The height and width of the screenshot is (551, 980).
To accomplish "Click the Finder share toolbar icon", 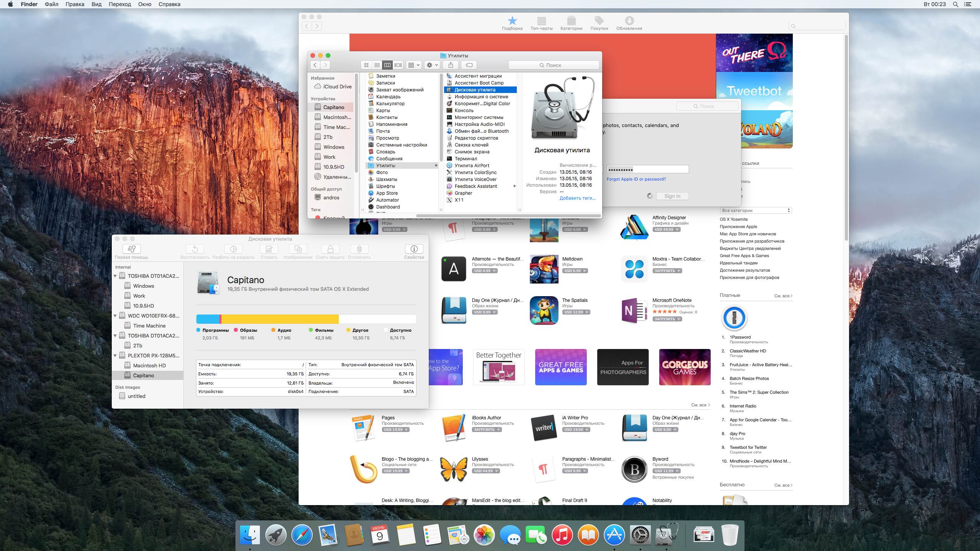I will (451, 65).
